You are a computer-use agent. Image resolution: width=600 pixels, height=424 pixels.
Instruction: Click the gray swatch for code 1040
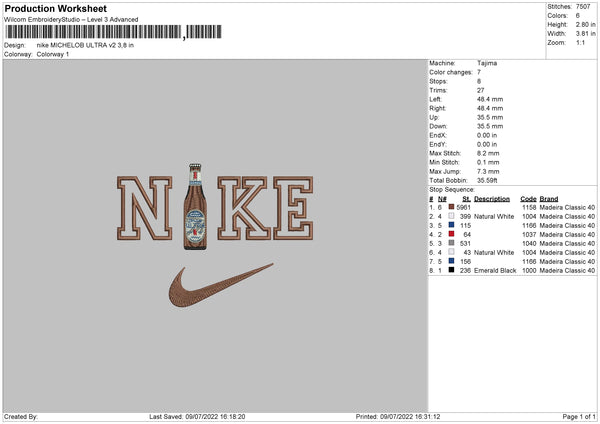point(451,243)
